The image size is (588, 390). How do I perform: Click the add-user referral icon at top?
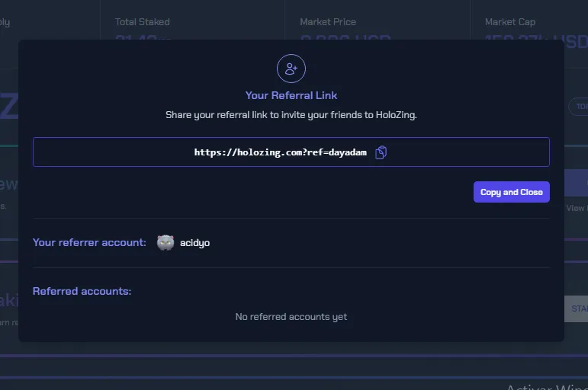(x=291, y=69)
